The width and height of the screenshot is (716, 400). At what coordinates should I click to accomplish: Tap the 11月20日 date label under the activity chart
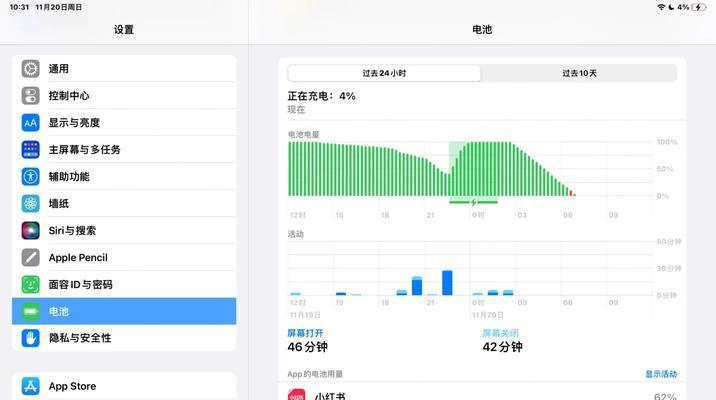point(488,315)
